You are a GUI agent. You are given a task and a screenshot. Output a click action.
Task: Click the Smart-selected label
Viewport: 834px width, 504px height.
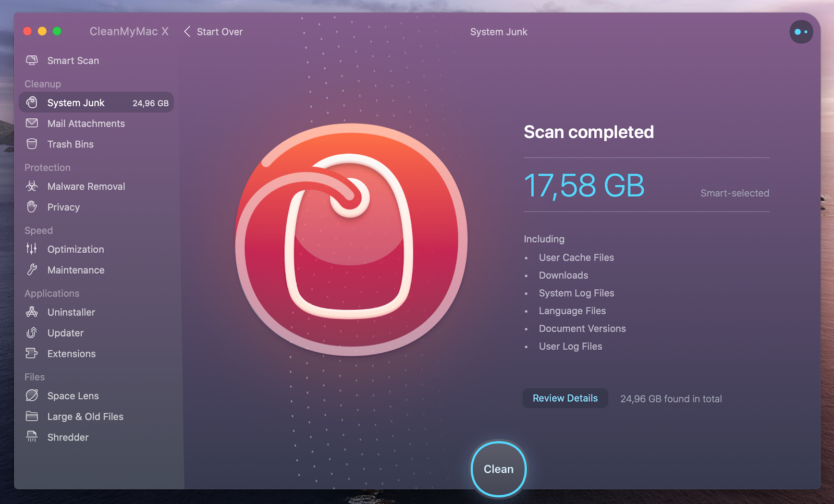(x=734, y=193)
